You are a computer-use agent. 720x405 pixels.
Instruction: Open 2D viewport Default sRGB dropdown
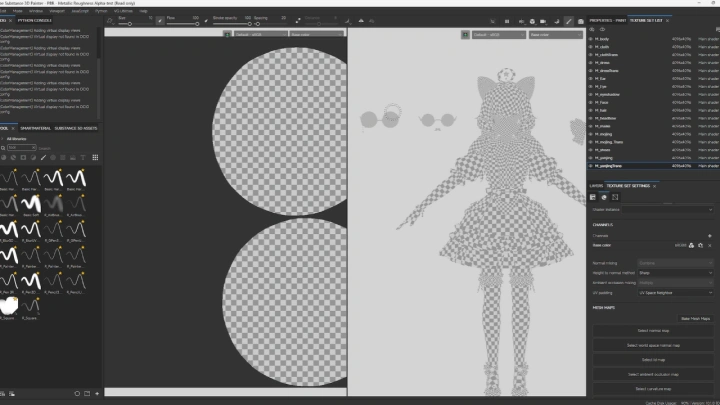(x=261, y=34)
